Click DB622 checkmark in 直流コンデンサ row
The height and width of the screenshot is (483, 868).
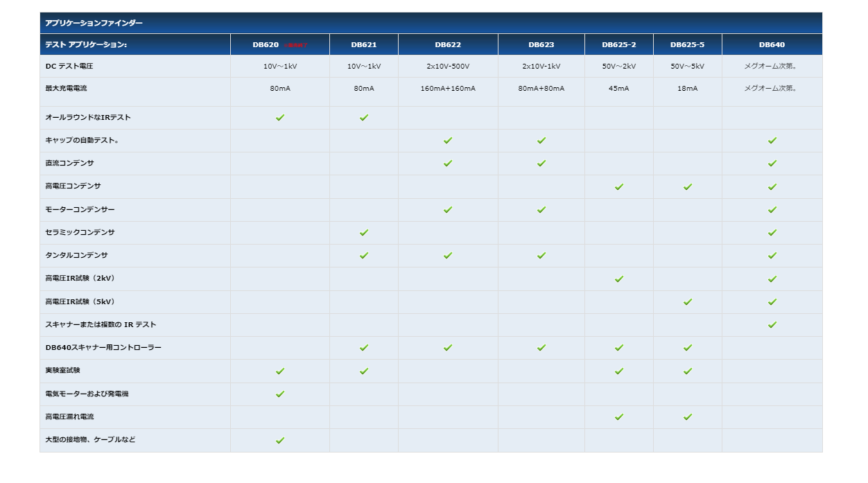pyautogui.click(x=448, y=164)
